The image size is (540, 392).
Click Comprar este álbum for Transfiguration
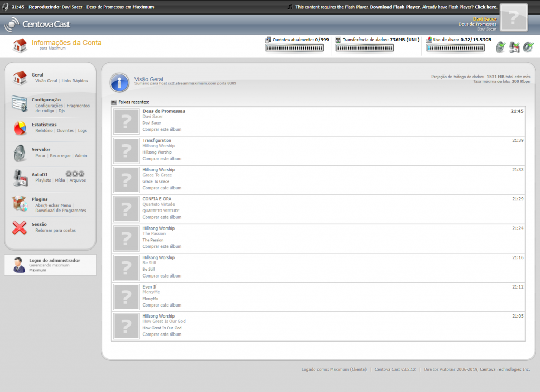(162, 159)
